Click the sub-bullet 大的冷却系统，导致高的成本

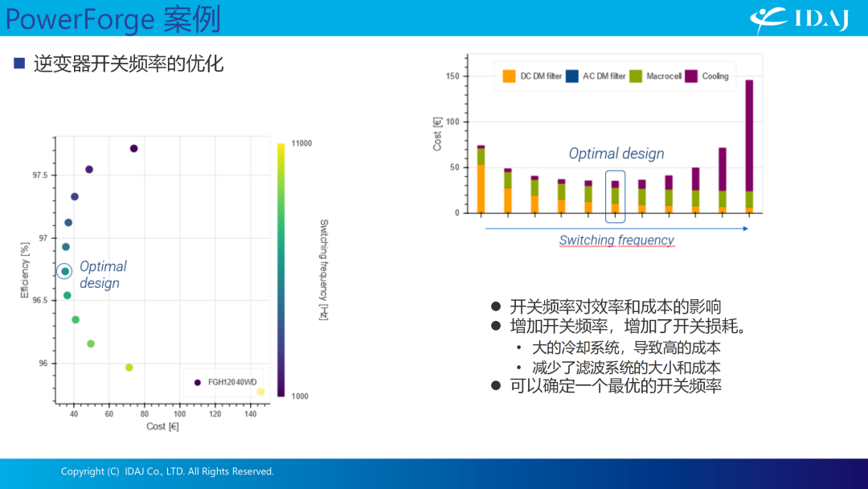[626, 347]
